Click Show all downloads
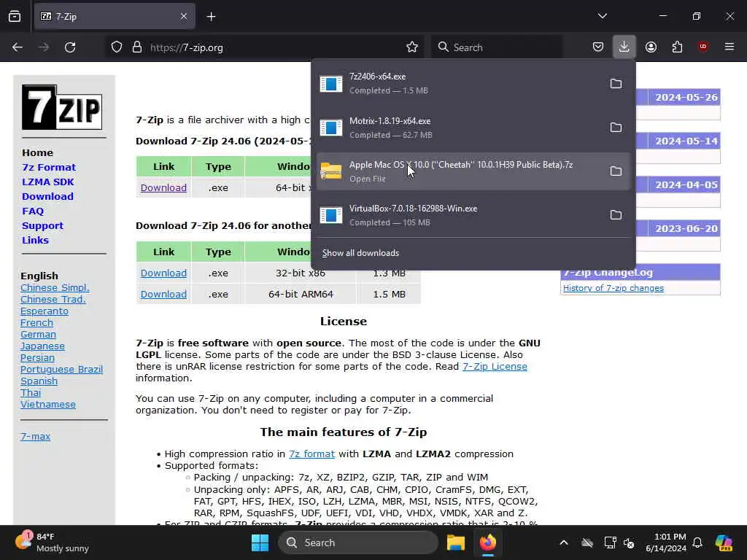Image resolution: width=747 pixels, height=560 pixels. coord(360,253)
